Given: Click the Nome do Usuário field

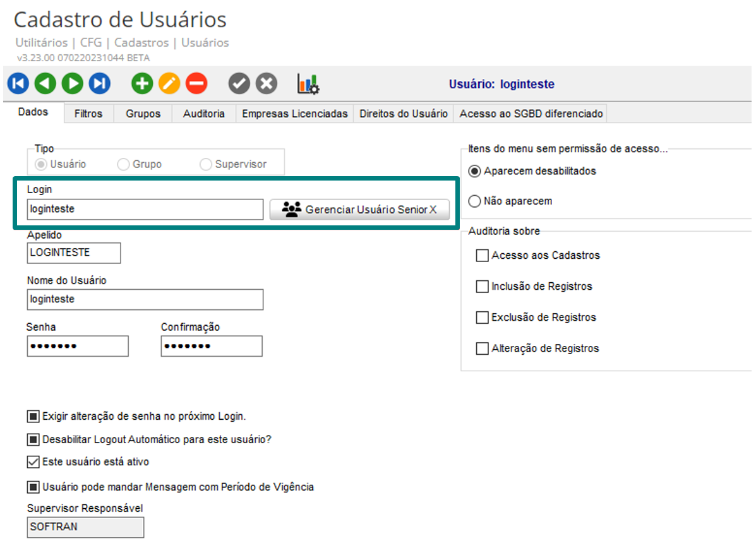Looking at the screenshot, I should click(x=145, y=299).
